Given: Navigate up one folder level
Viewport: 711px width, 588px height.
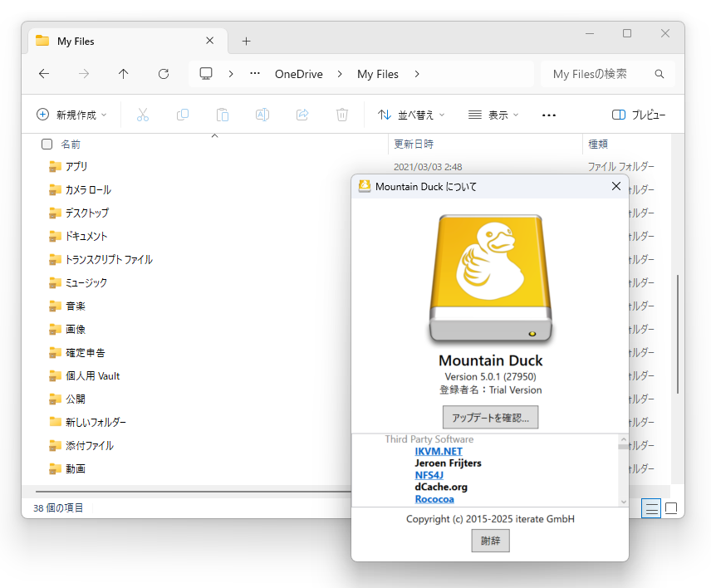Looking at the screenshot, I should [123, 74].
